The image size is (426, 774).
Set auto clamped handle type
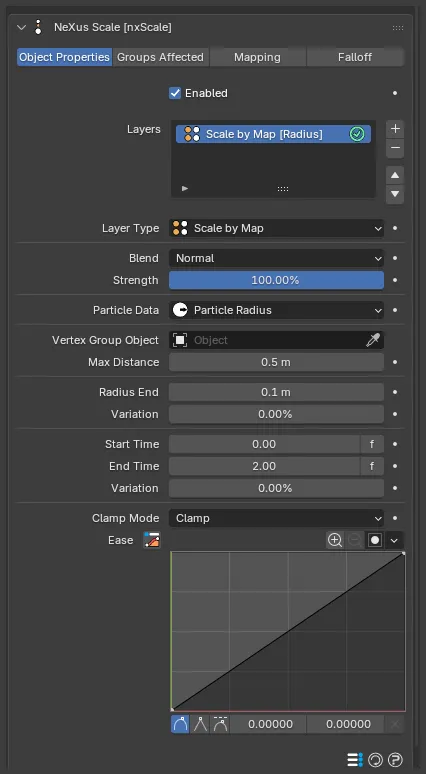click(x=220, y=724)
